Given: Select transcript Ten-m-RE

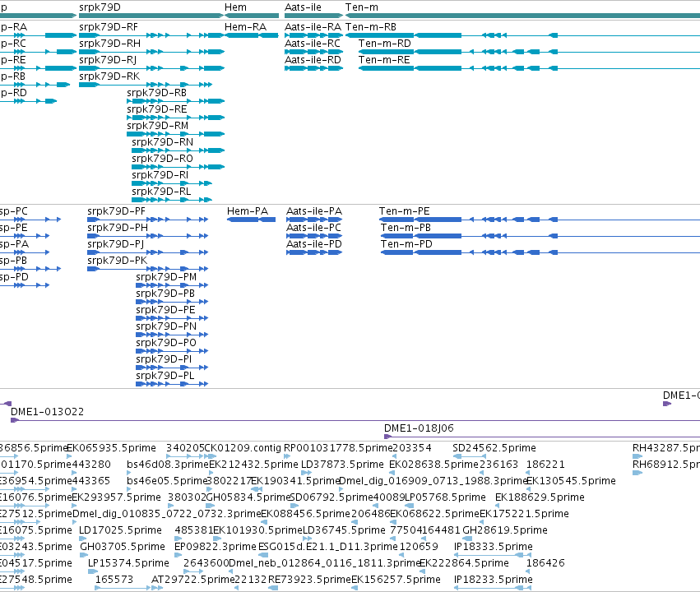Looking at the screenshot, I should click(384, 60).
